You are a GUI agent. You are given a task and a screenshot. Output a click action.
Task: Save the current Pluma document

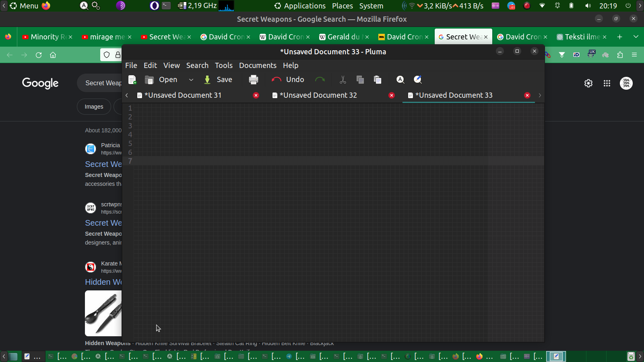tap(218, 80)
